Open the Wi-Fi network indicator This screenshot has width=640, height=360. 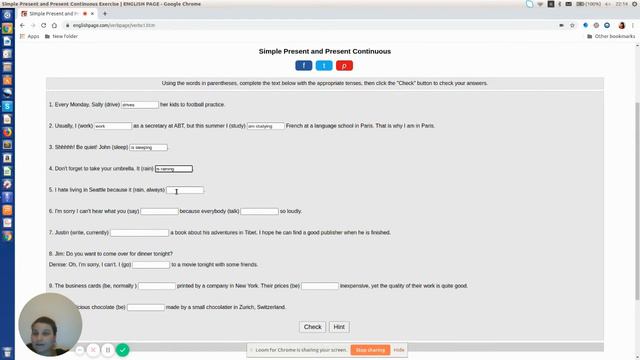click(540, 4)
